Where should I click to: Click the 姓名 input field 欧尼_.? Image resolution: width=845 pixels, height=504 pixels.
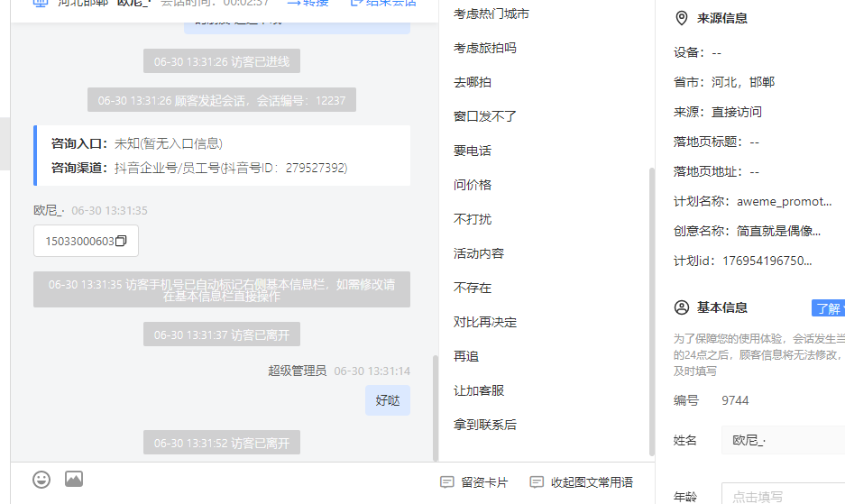pyautogui.click(x=783, y=440)
